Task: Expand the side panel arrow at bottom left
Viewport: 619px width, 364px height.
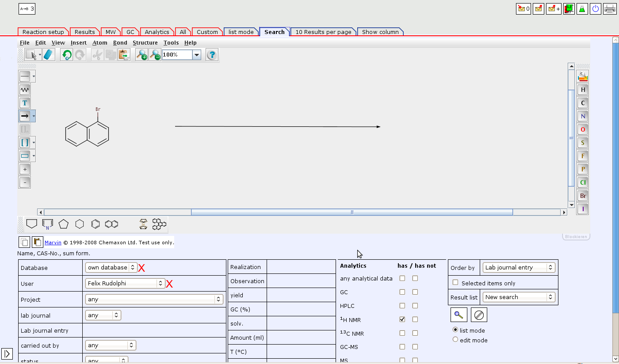Action: click(x=7, y=353)
